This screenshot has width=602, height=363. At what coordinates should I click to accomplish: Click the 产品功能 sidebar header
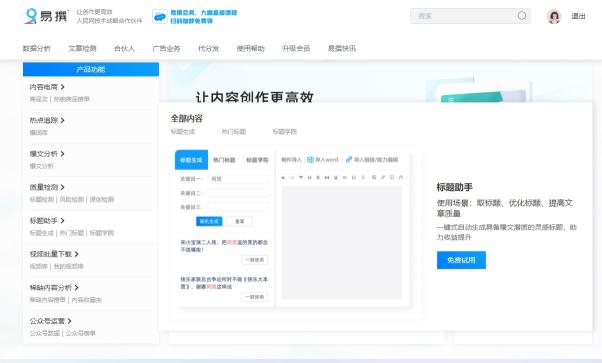click(x=91, y=69)
